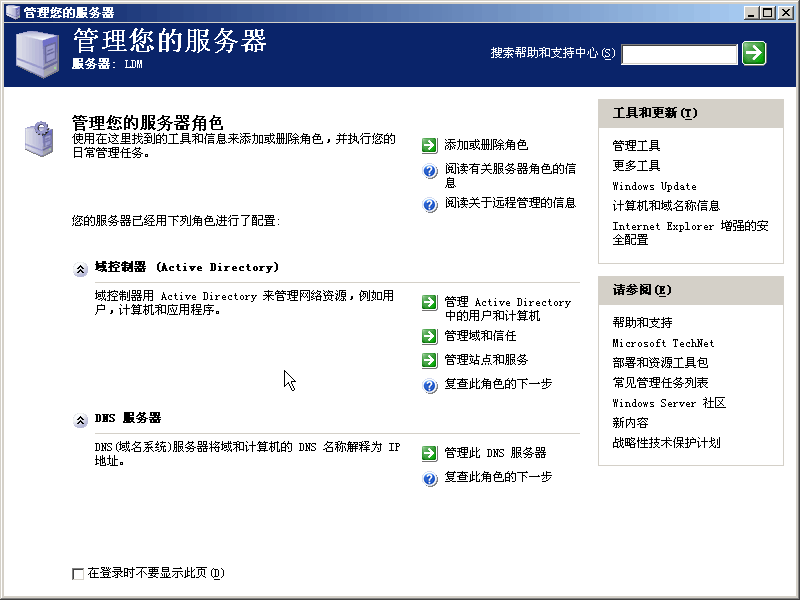Click the 请参阅(E) panel header
This screenshot has height=600, width=800.
click(690, 290)
